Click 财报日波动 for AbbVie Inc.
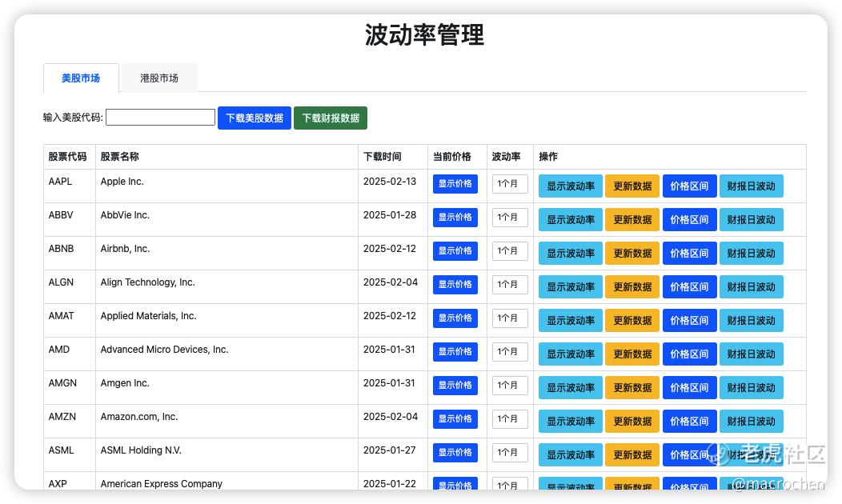This screenshot has height=504, width=842. click(752, 219)
